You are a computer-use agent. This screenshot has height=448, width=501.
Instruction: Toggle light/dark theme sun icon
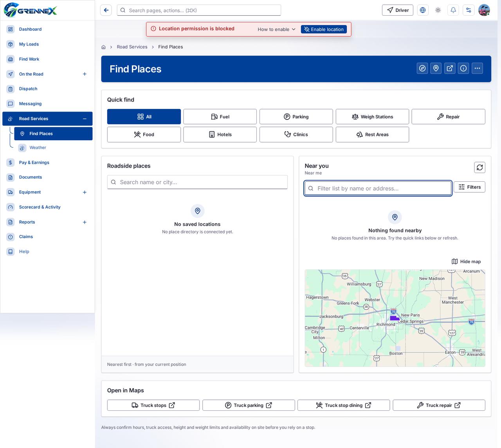pos(438,10)
